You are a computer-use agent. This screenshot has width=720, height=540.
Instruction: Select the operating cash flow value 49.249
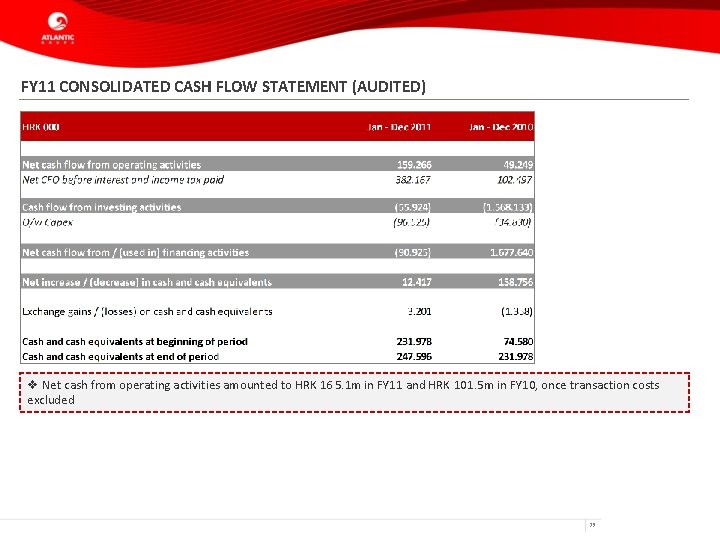point(518,164)
